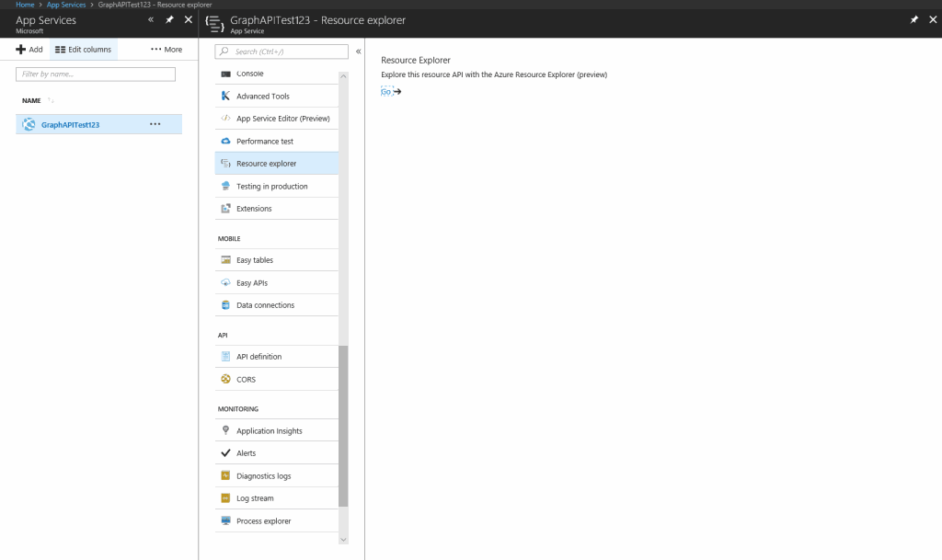Image resolution: width=942 pixels, height=560 pixels.
Task: Click the Performance test cloud icon
Action: [x=226, y=141]
